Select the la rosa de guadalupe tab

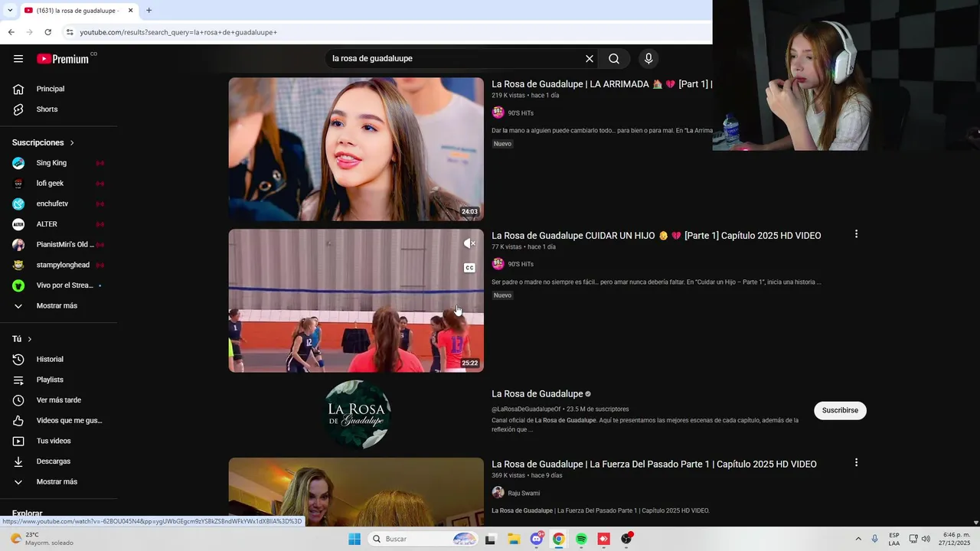[x=78, y=11]
